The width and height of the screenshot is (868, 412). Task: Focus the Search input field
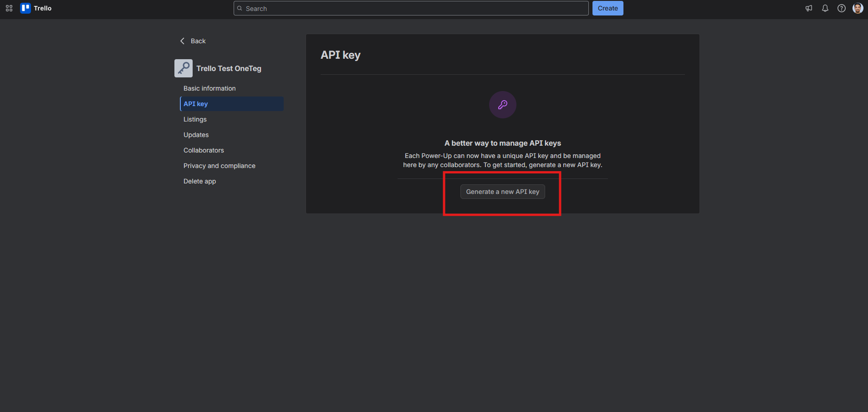coord(411,8)
